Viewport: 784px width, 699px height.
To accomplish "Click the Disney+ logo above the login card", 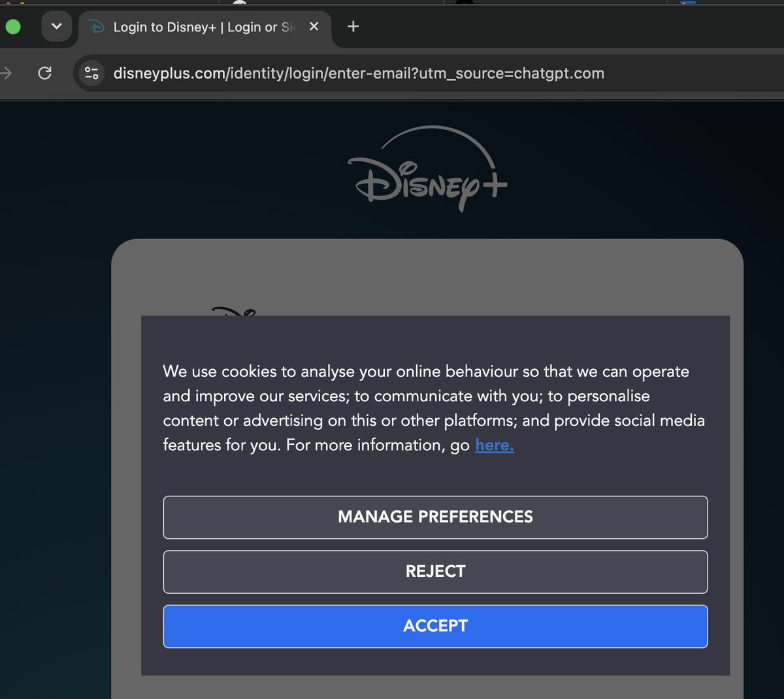I will pos(427,169).
